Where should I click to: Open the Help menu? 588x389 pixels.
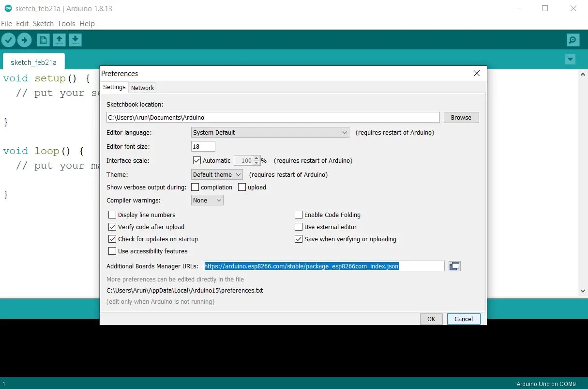coord(87,23)
